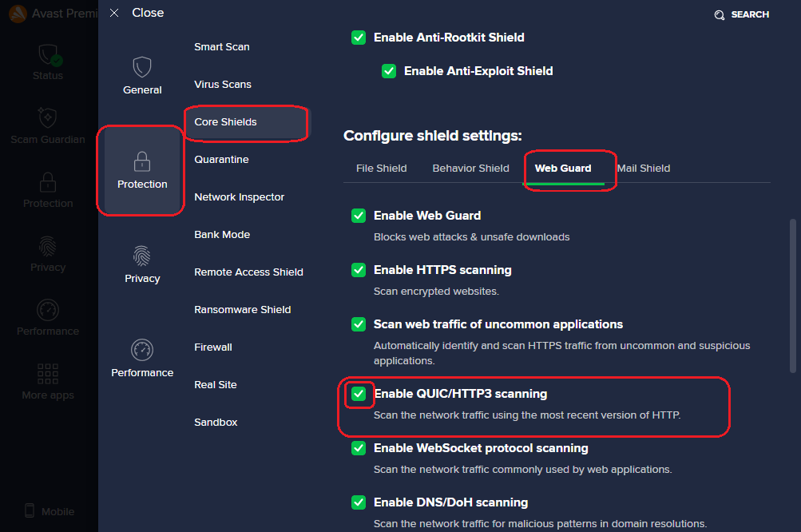Viewport: 801px width, 532px height.
Task: Click the Close X icon
Action: [114, 13]
